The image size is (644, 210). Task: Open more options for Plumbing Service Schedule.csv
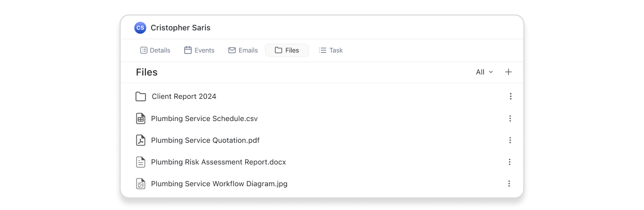(510, 118)
